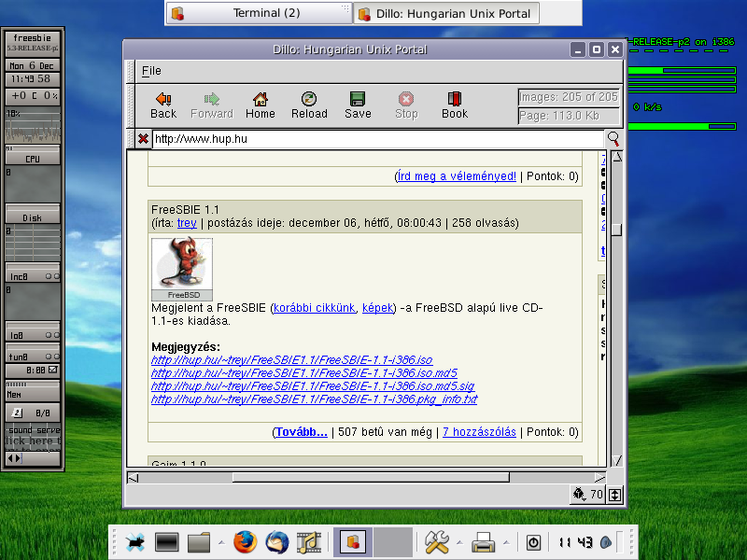Switch to the second empty workspace
This screenshot has height=560, width=747.
click(392, 542)
